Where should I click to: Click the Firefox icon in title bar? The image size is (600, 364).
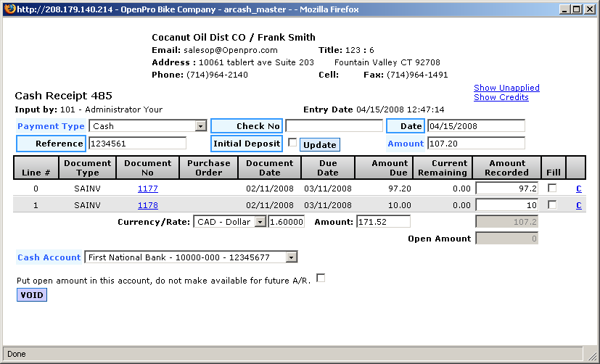[9, 9]
